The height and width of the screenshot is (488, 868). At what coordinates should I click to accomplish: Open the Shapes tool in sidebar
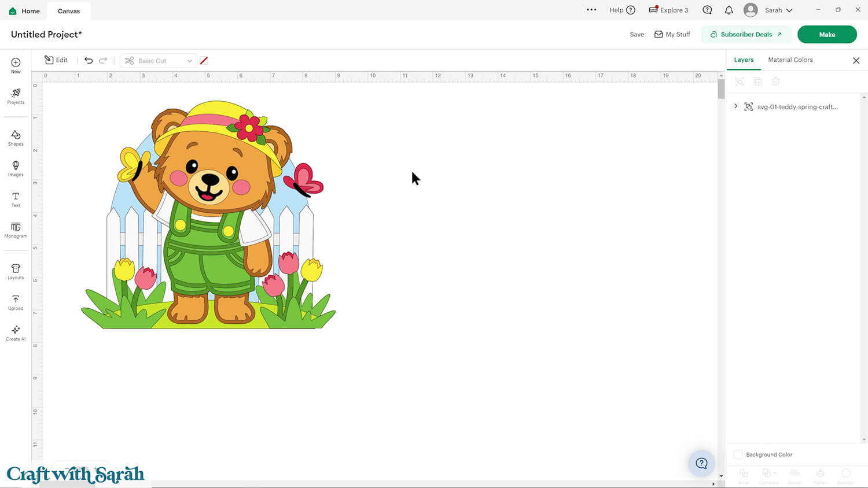(16, 138)
